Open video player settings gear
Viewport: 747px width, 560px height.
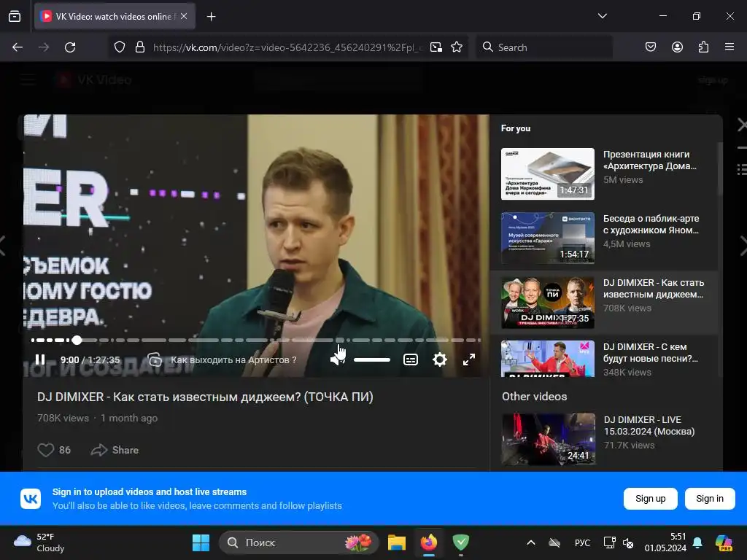440,359
